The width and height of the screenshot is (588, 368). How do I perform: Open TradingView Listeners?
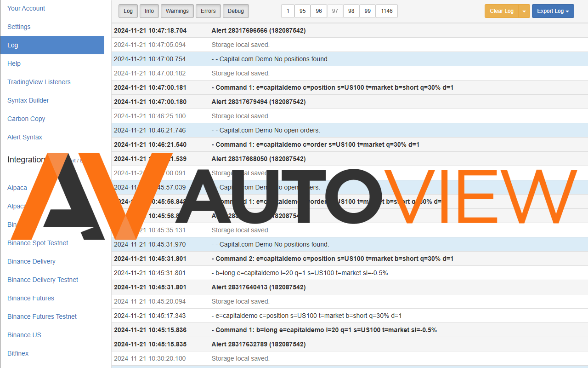point(39,81)
